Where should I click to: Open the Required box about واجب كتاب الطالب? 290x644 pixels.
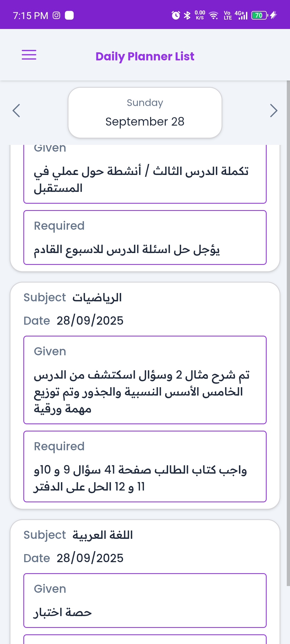pos(145,466)
